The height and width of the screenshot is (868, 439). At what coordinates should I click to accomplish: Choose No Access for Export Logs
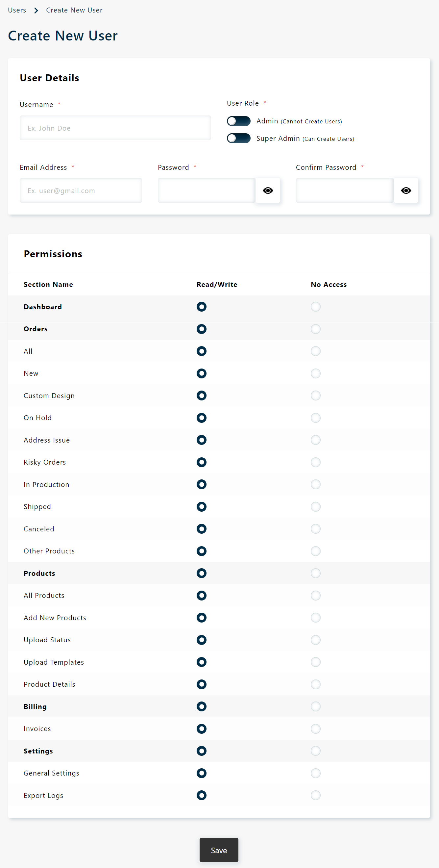[315, 795]
